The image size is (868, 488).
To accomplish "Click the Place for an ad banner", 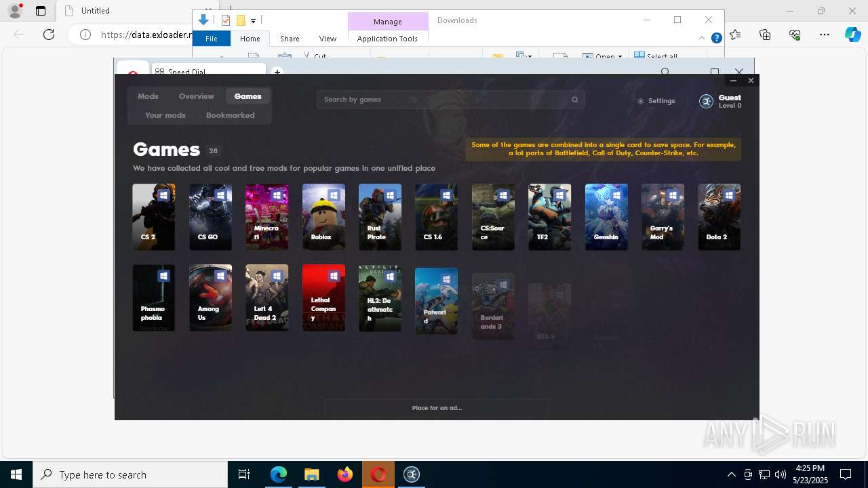I will 437,408.
